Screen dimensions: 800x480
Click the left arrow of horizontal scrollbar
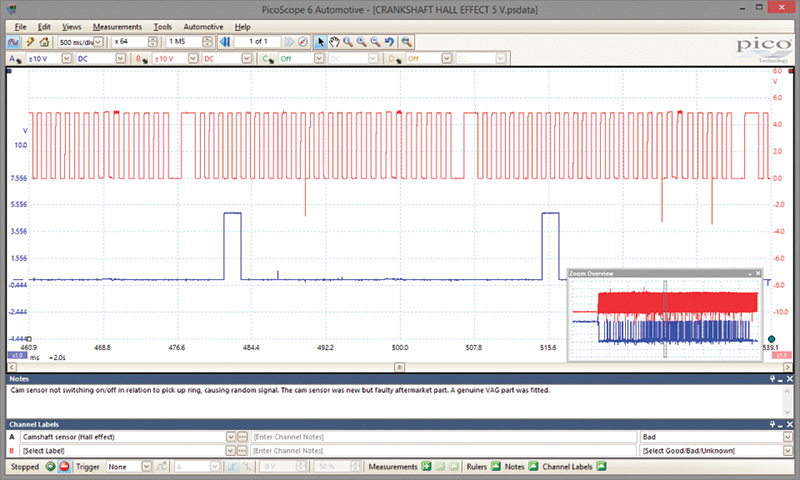pyautogui.click(x=12, y=367)
